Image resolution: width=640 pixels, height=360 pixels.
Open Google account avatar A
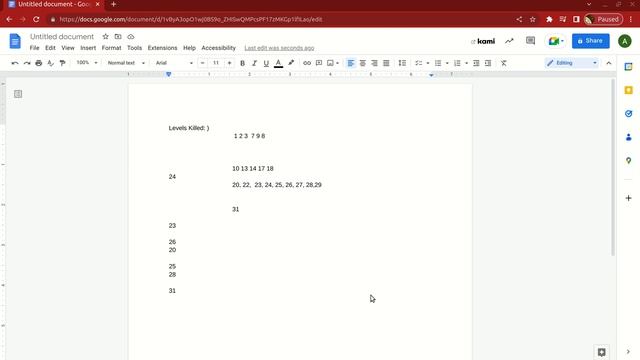pos(624,41)
